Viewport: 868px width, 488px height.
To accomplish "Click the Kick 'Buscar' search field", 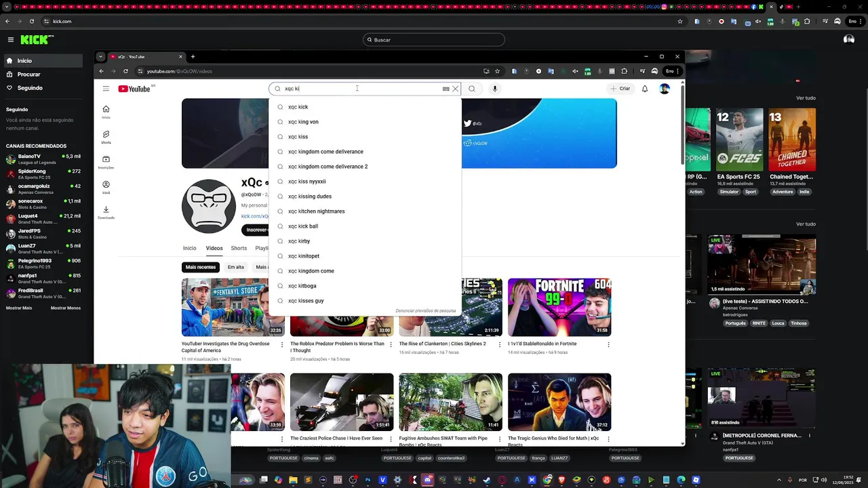I will 434,40.
